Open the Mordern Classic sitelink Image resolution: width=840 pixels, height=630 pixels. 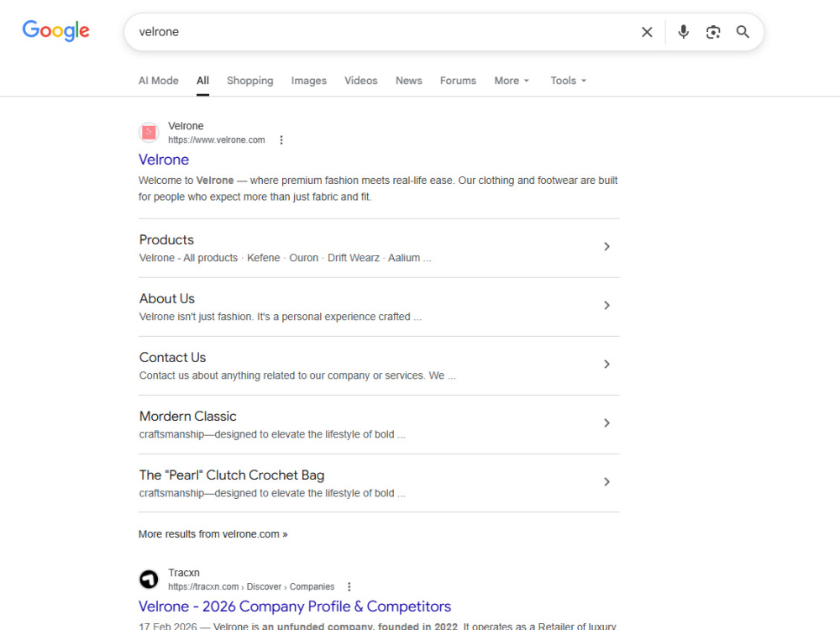(187, 417)
